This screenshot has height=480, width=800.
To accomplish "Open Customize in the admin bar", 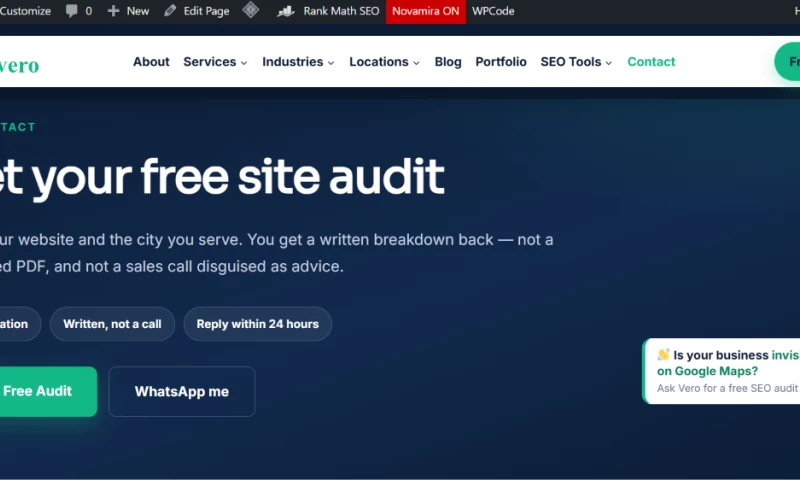I will point(25,11).
